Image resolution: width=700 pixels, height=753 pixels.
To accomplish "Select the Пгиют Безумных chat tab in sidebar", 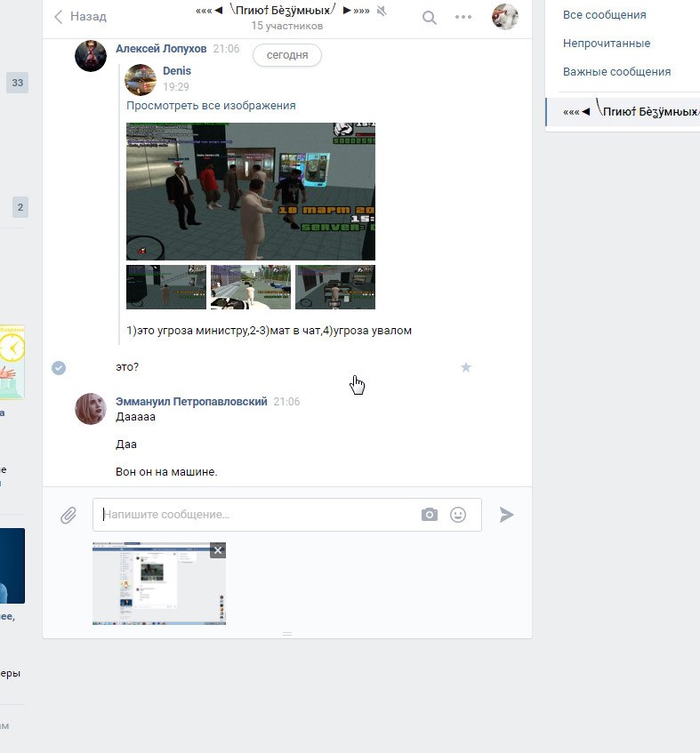I will click(623, 112).
